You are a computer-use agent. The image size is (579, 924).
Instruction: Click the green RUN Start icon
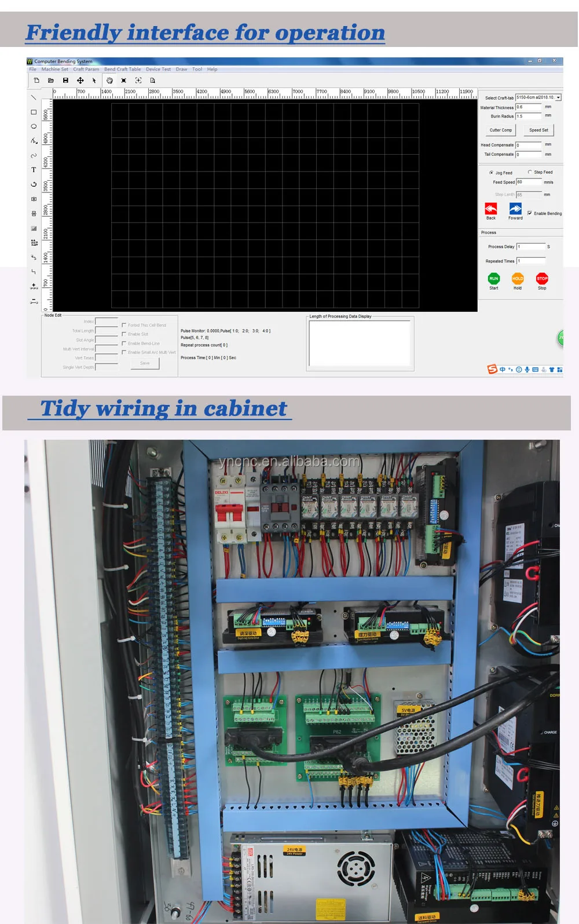tap(493, 279)
